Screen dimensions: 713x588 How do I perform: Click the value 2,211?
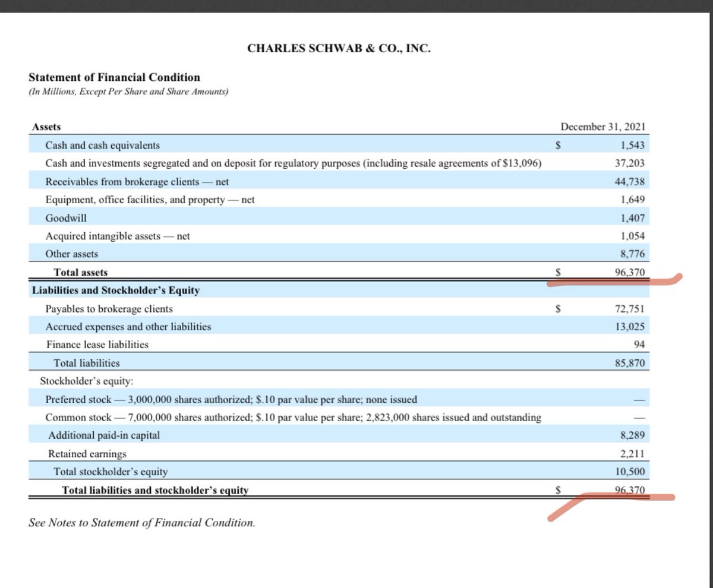[632, 454]
